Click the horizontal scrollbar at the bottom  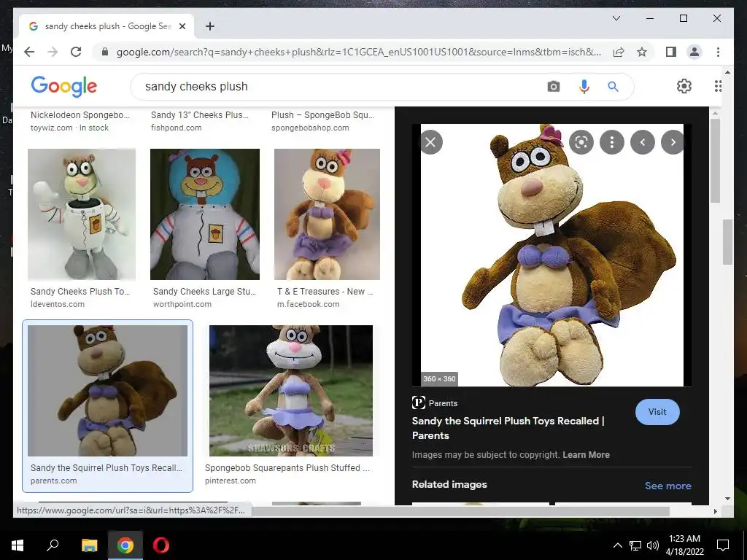tap(460, 511)
